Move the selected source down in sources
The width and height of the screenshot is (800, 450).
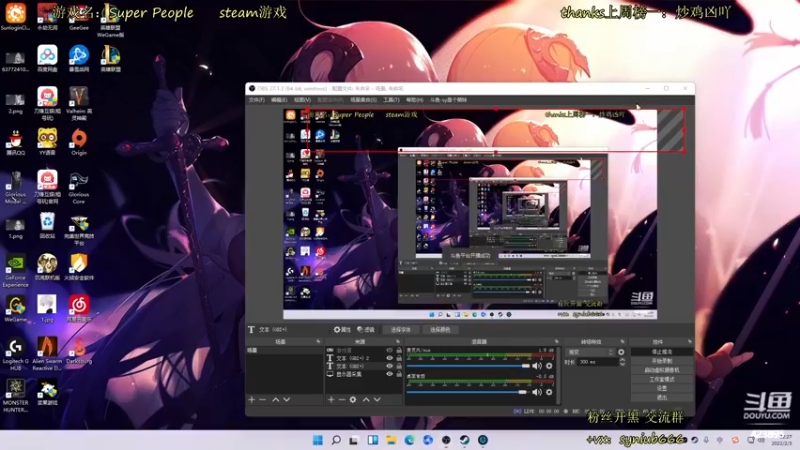click(377, 399)
